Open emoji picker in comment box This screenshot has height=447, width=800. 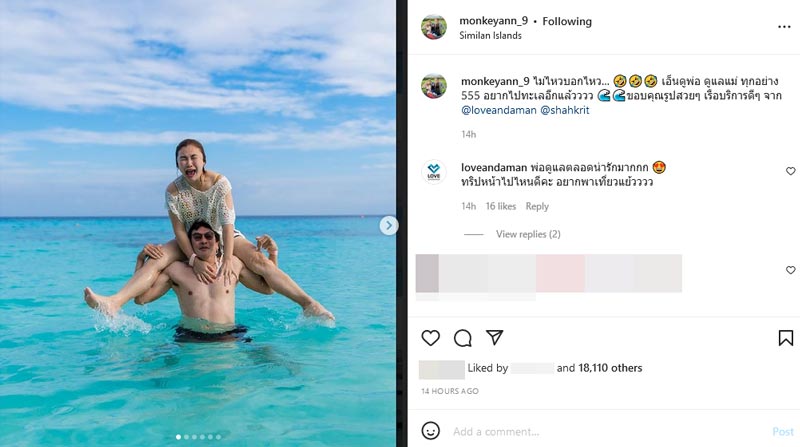point(431,431)
